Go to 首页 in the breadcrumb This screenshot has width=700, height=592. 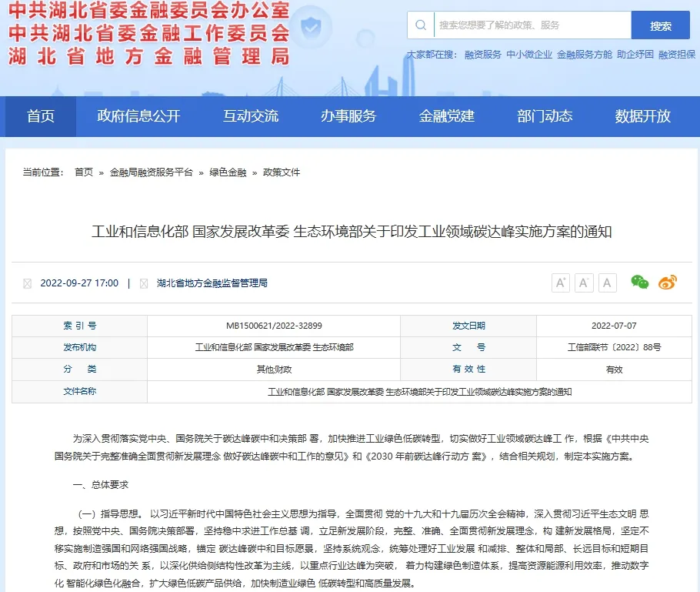84,172
